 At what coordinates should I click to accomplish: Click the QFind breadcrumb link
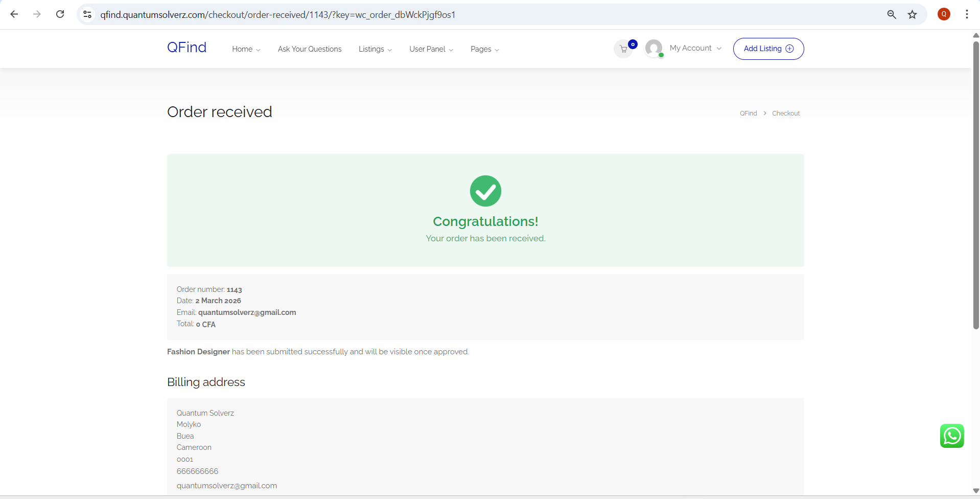748,114
